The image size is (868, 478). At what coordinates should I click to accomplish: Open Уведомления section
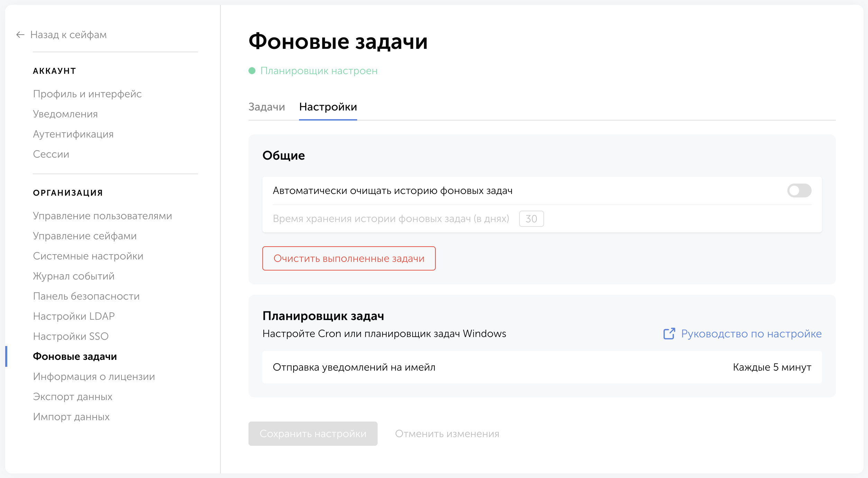65,114
